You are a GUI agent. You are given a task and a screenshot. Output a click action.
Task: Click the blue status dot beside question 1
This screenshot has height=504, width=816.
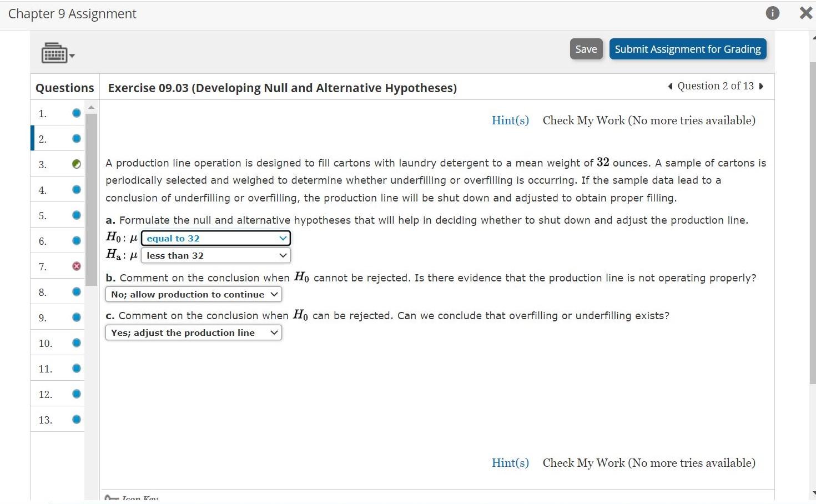[75, 113]
